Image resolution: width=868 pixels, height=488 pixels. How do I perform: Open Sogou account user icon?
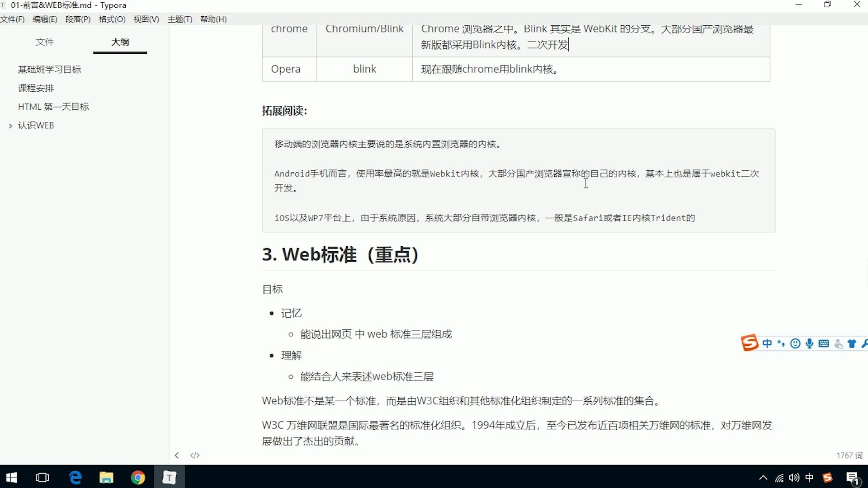tap(838, 343)
